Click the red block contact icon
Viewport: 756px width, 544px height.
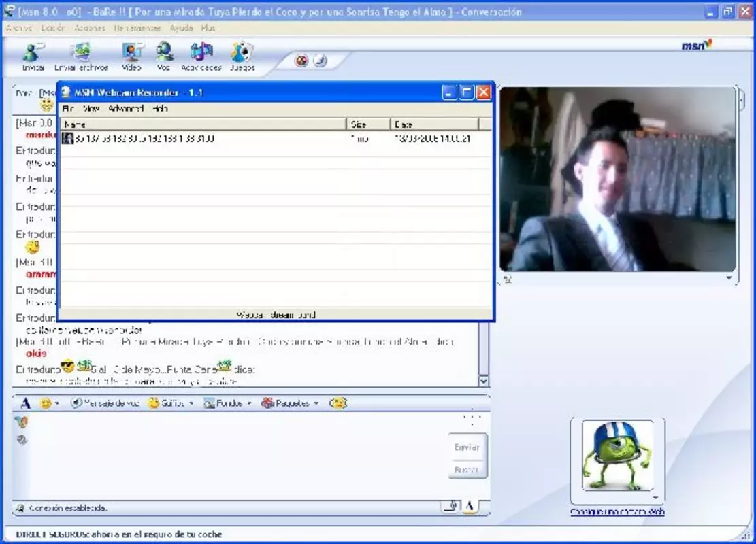point(301,61)
